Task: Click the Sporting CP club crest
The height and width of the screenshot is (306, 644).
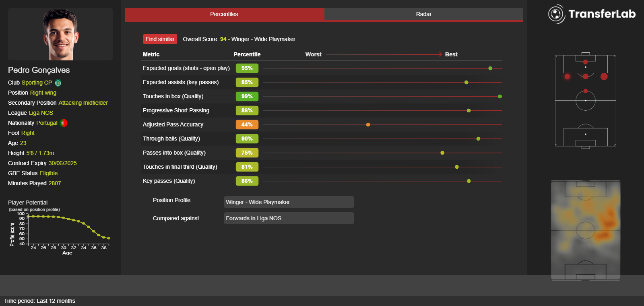Action: tap(58, 83)
